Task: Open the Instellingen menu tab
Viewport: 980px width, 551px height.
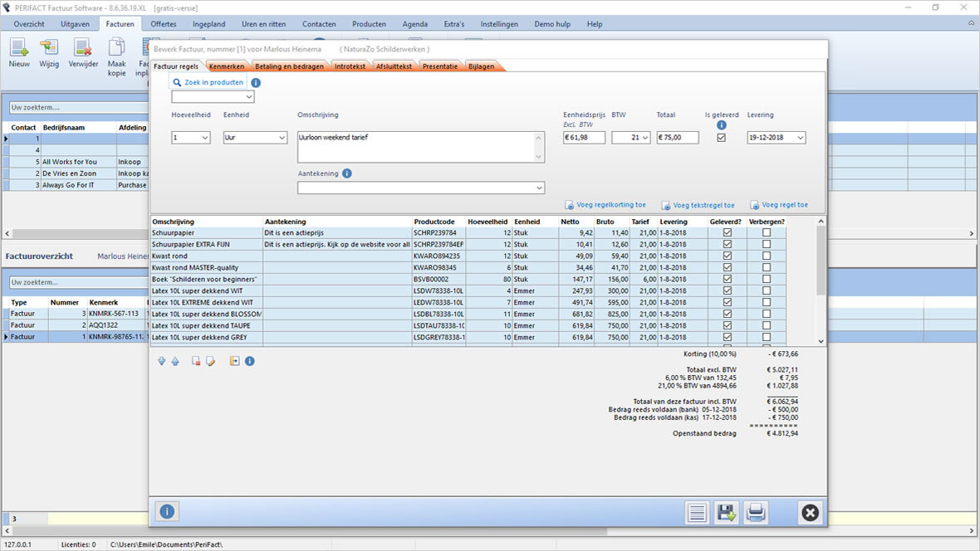Action: [x=499, y=24]
